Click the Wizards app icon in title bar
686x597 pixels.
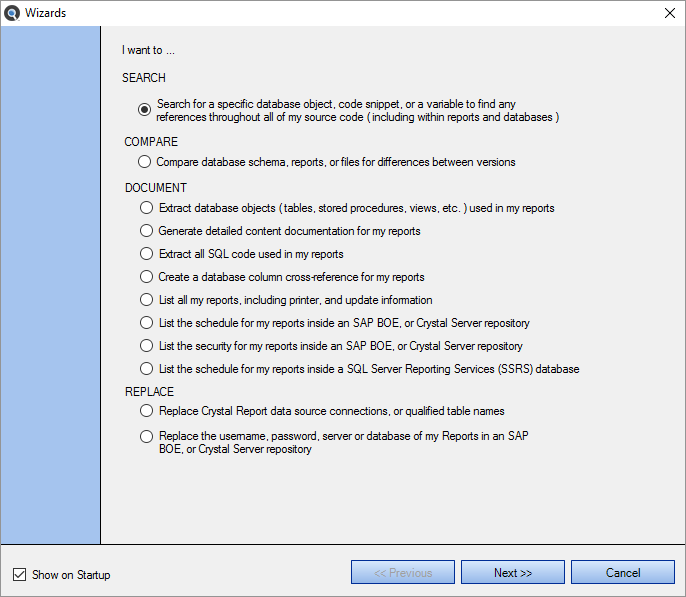tap(12, 13)
